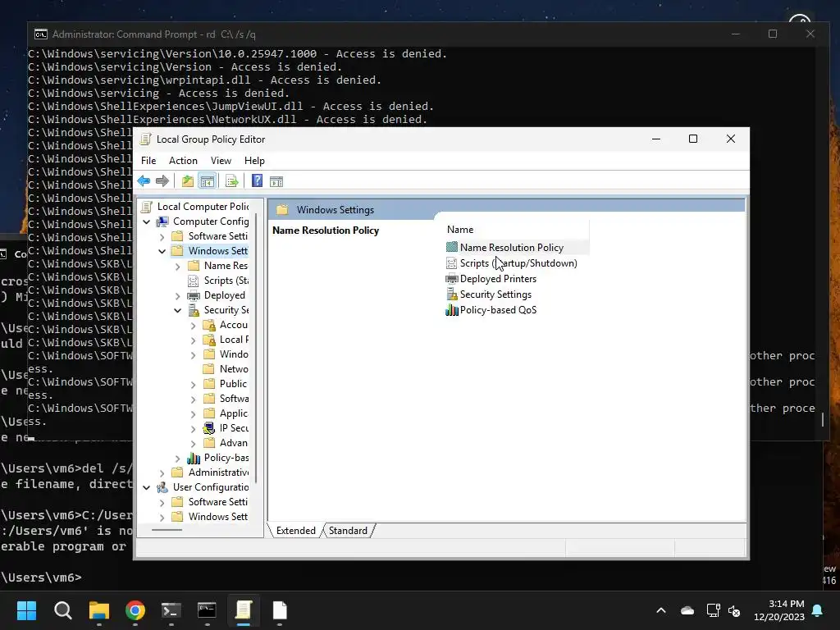
Task: Expand Software Settings under Computer Configuration
Action: [162, 236]
